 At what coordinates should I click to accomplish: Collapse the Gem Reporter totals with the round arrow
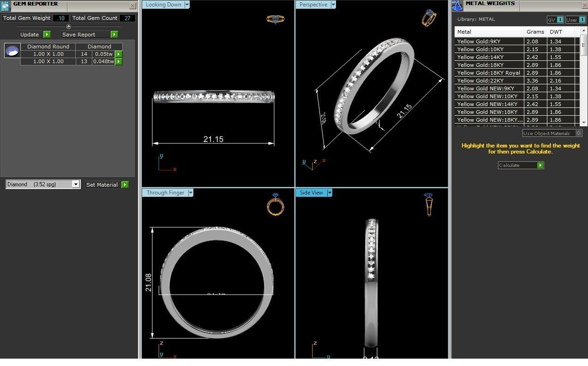coord(68,26)
